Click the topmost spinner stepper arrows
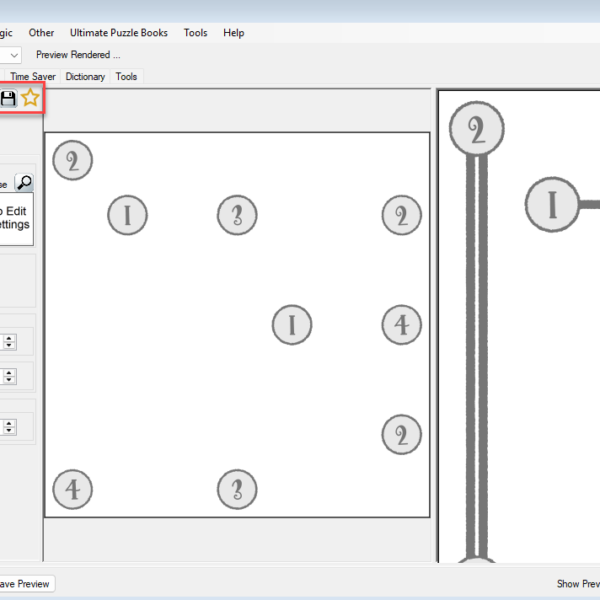The width and height of the screenshot is (600, 600). pyautogui.click(x=9, y=342)
